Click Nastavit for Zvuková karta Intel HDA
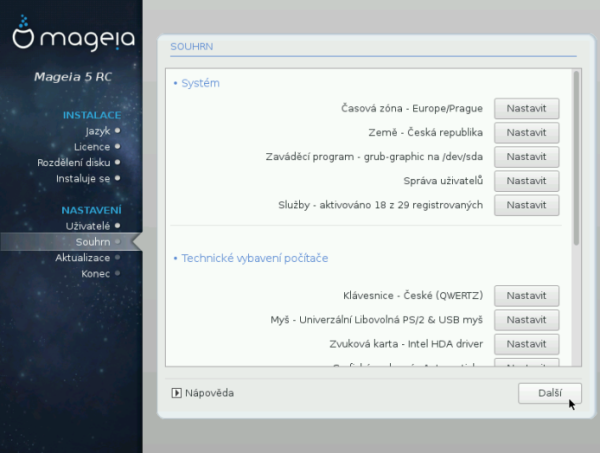Viewport: 600px width, 453px height. tap(527, 344)
